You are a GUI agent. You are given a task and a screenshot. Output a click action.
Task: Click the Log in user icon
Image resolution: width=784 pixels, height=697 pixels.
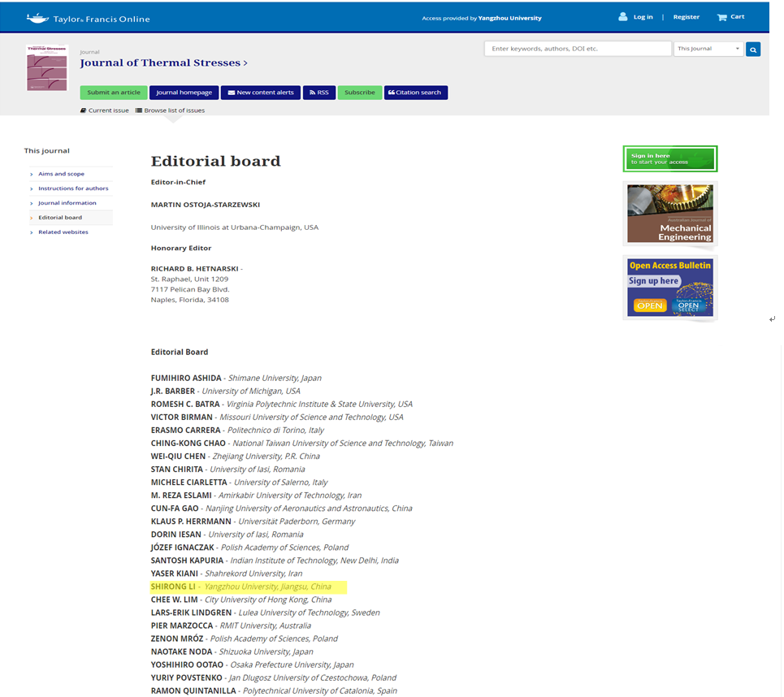tap(623, 17)
